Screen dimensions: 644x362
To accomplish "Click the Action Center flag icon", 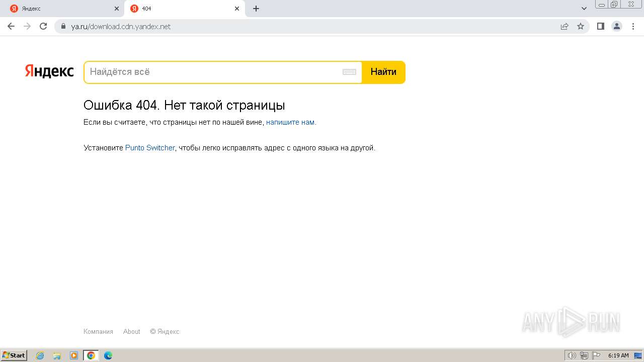I will tap(596, 355).
